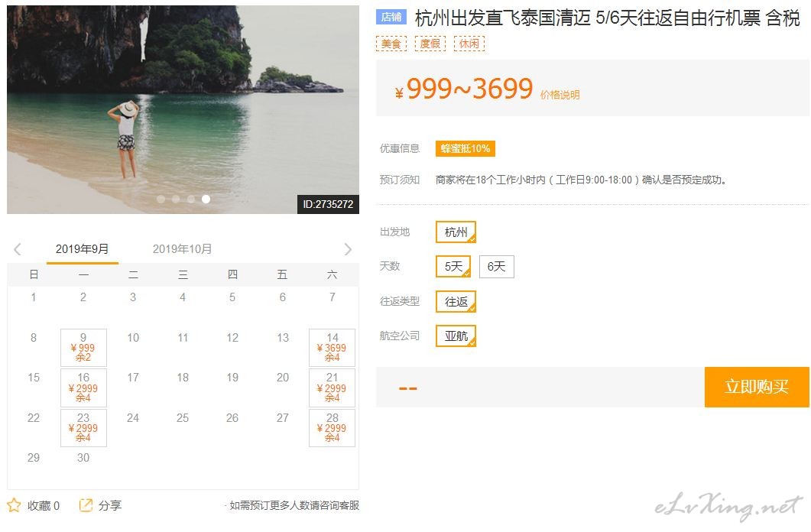Image resolution: width=811 pixels, height=532 pixels.
Task: Switch to 2019年10月 tab
Action: pos(182,249)
